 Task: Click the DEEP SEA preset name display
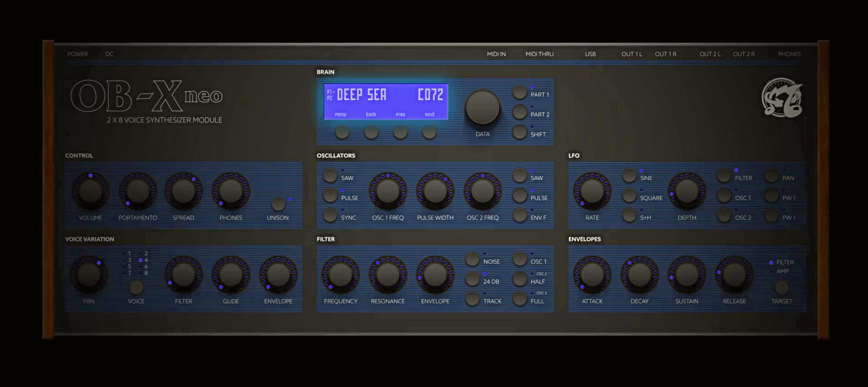coord(362,95)
